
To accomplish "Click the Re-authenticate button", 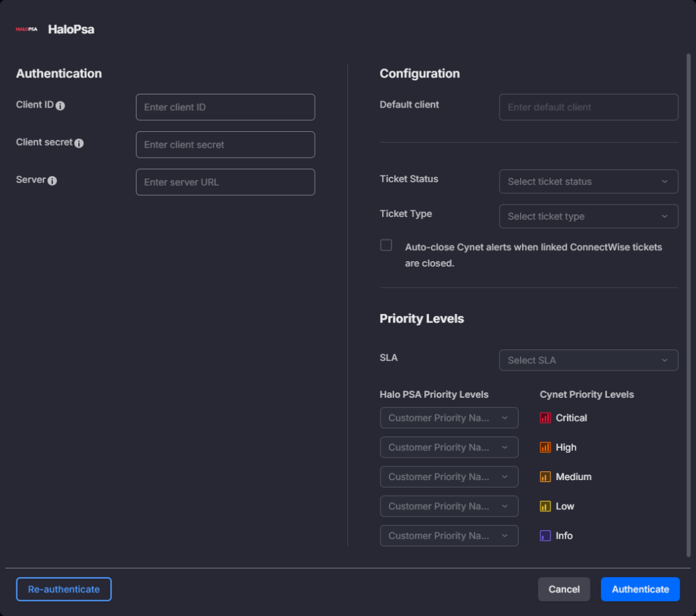I will [x=64, y=589].
